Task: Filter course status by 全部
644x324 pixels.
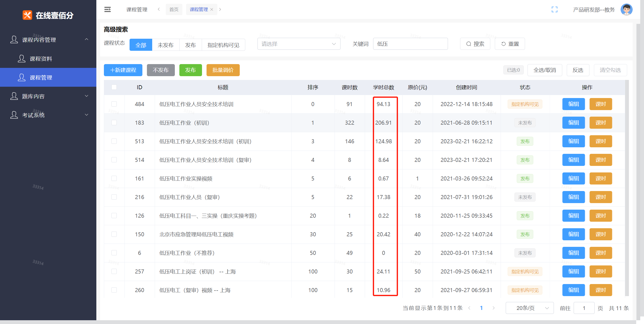Action: 141,45
